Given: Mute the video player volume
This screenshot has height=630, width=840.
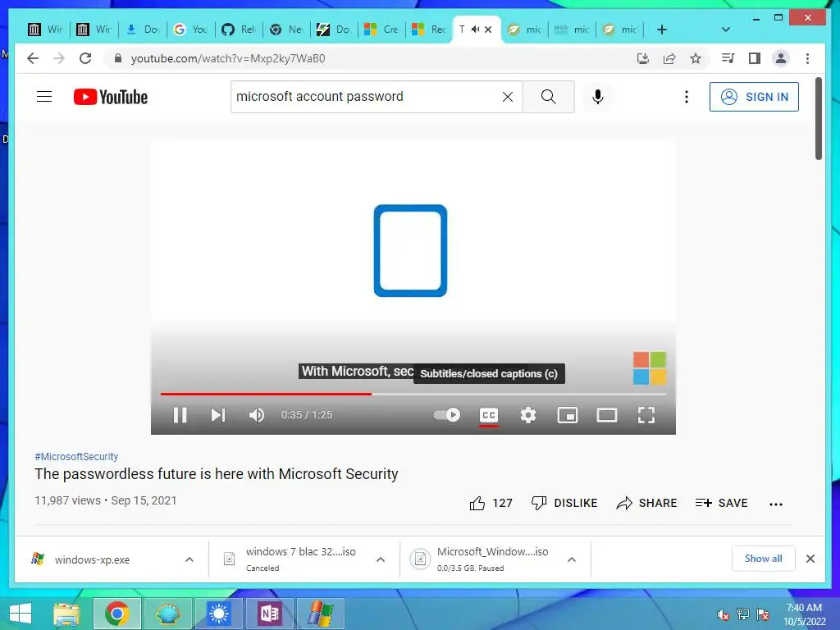Looking at the screenshot, I should (257, 415).
